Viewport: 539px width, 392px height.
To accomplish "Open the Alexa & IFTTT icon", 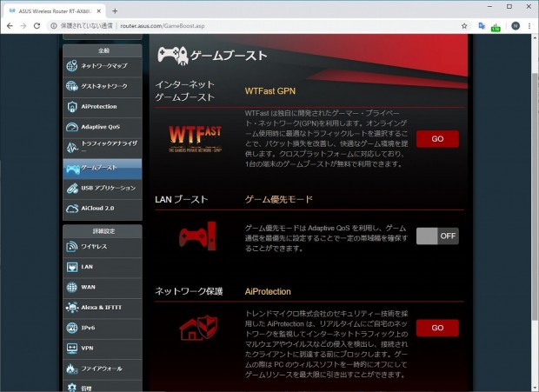I will tap(72, 308).
